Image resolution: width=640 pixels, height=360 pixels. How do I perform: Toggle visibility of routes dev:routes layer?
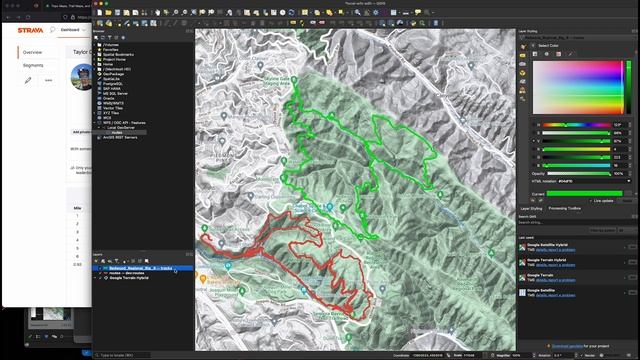100,273
